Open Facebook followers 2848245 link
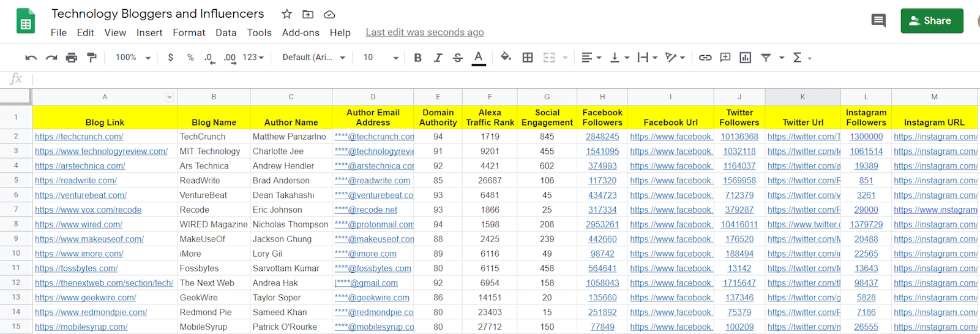980x334 pixels. (x=602, y=137)
